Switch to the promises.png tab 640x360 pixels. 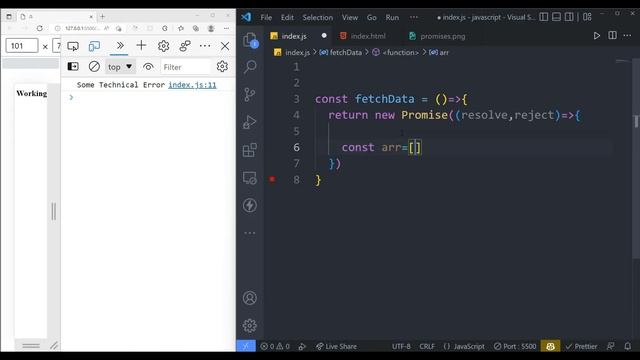443,36
